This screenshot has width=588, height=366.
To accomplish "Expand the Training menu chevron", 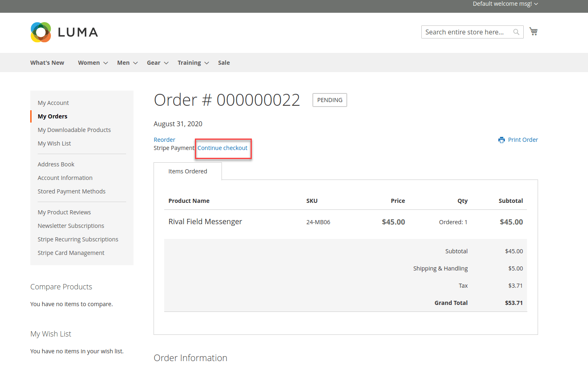I will click(207, 63).
